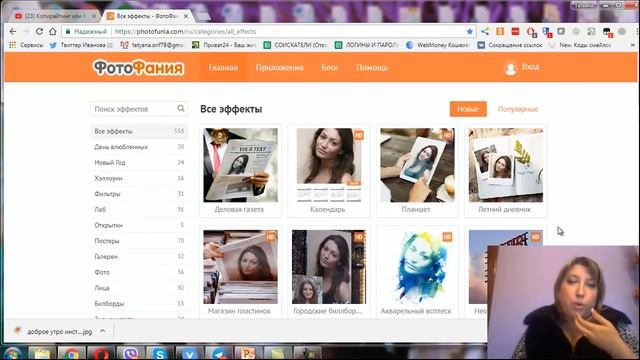Close the Все эффекты browser tab

(x=186, y=16)
